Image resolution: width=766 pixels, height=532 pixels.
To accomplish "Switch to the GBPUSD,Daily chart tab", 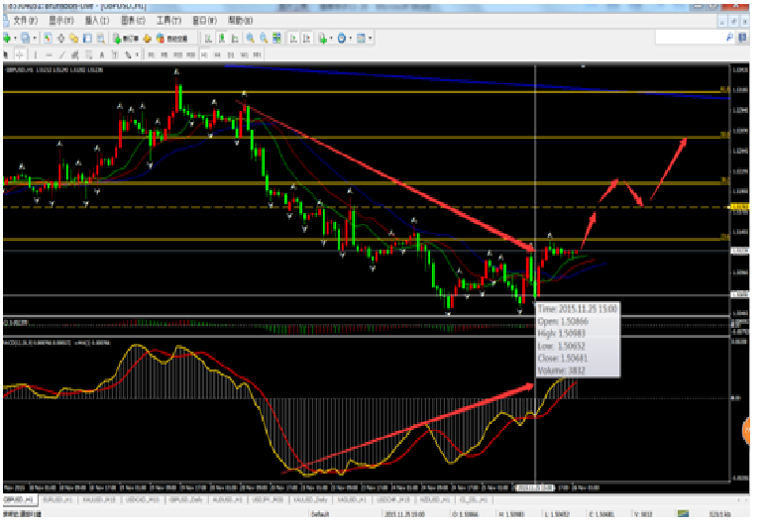I will coord(185,499).
